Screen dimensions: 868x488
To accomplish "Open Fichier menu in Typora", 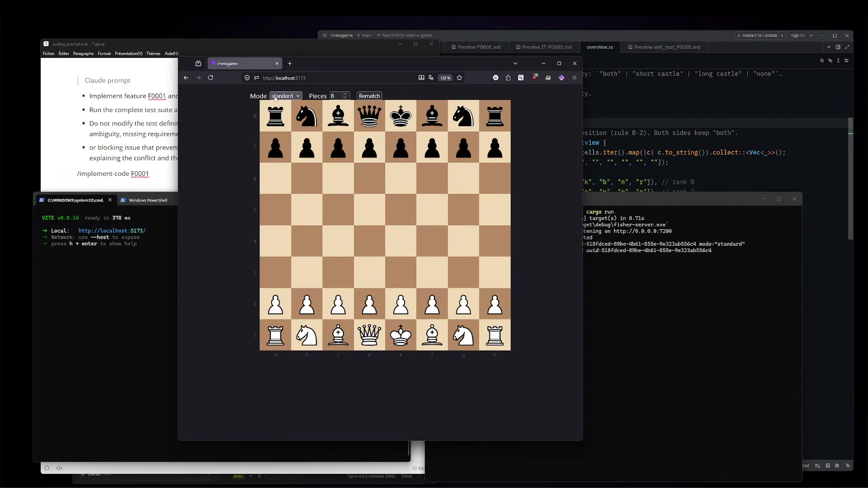I will click(x=48, y=54).
